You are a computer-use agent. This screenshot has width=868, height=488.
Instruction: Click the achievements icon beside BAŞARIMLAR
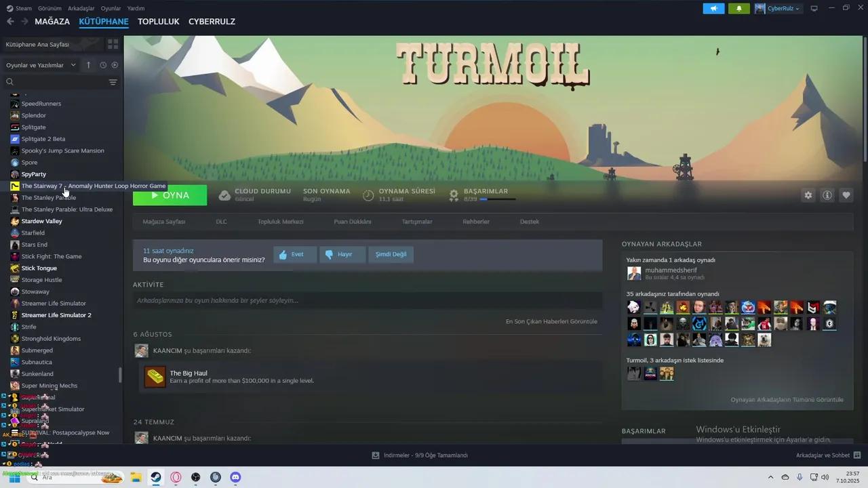pyautogui.click(x=454, y=195)
